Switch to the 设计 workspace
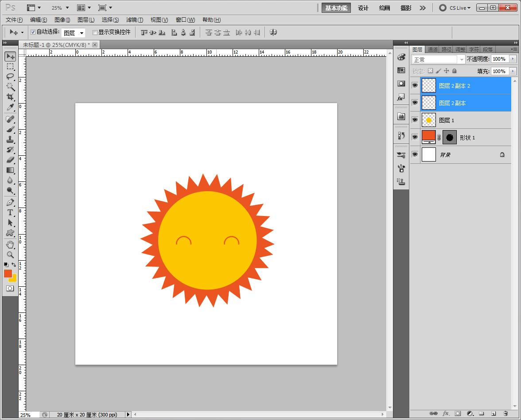This screenshot has height=420, width=521. pyautogui.click(x=363, y=8)
